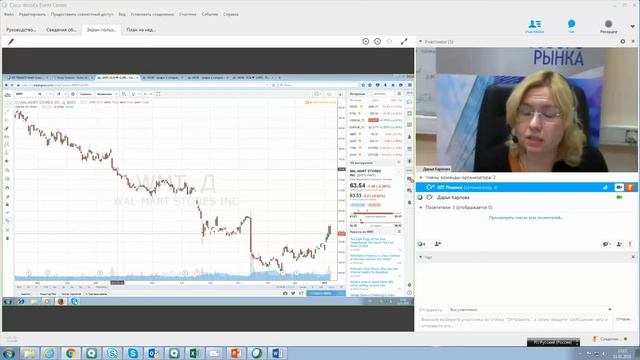Image resolution: width=640 pixels, height=360 pixels.
Task: Open the Событие menu
Action: pos(210,14)
